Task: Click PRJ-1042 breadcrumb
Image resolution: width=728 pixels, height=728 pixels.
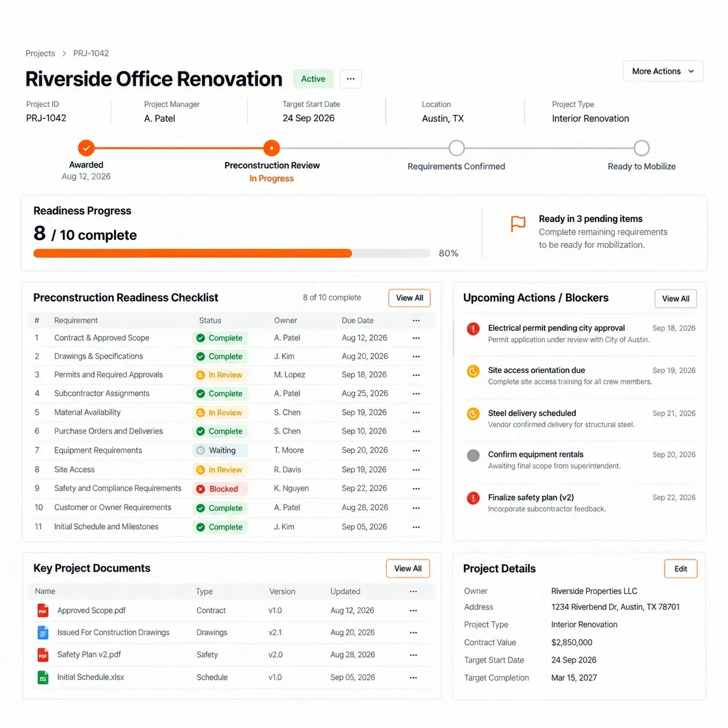Action: [91, 53]
